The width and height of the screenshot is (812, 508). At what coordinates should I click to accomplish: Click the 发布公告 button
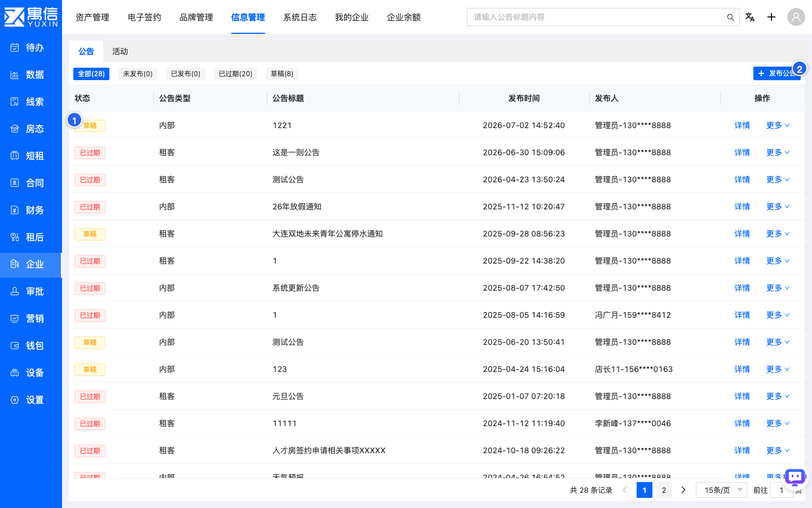[777, 73]
